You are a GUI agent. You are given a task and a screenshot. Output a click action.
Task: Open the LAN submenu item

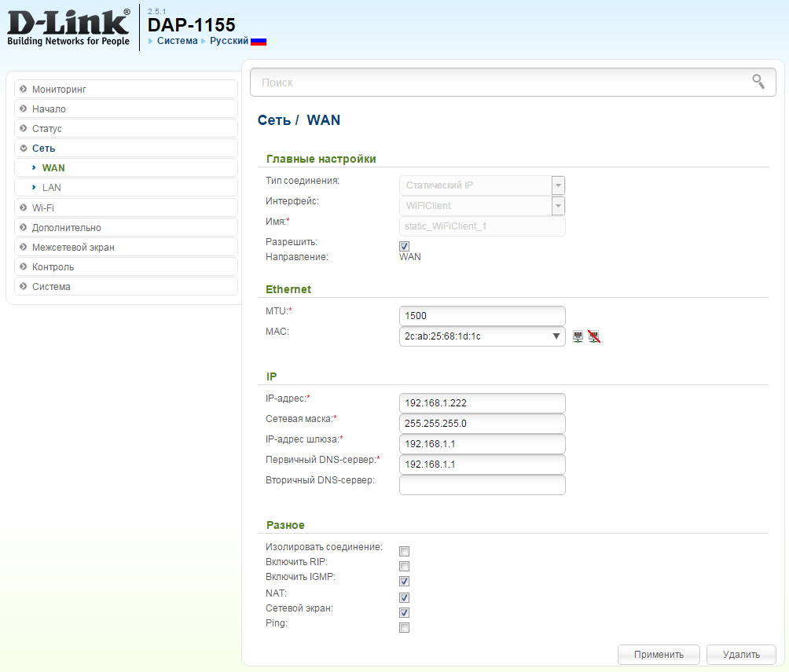click(x=52, y=187)
